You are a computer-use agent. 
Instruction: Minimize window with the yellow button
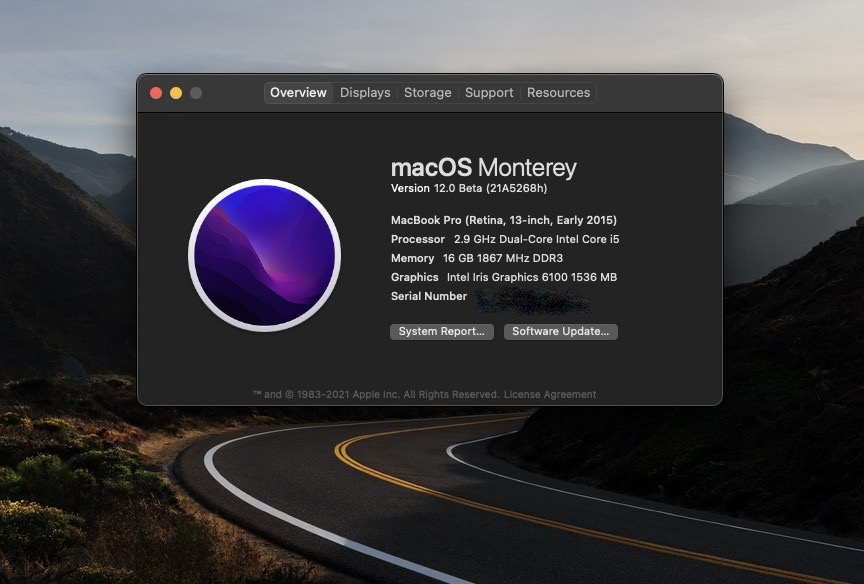click(176, 93)
